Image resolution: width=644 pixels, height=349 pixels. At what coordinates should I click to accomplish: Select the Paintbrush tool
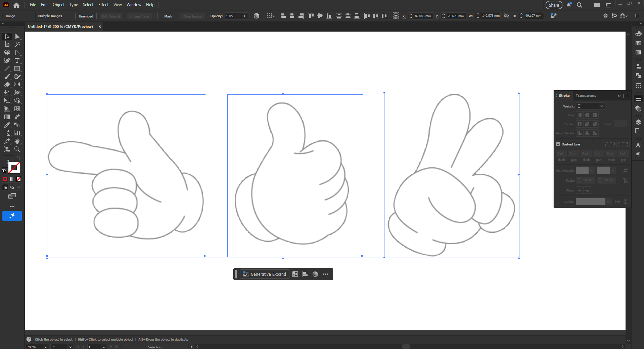point(7,77)
